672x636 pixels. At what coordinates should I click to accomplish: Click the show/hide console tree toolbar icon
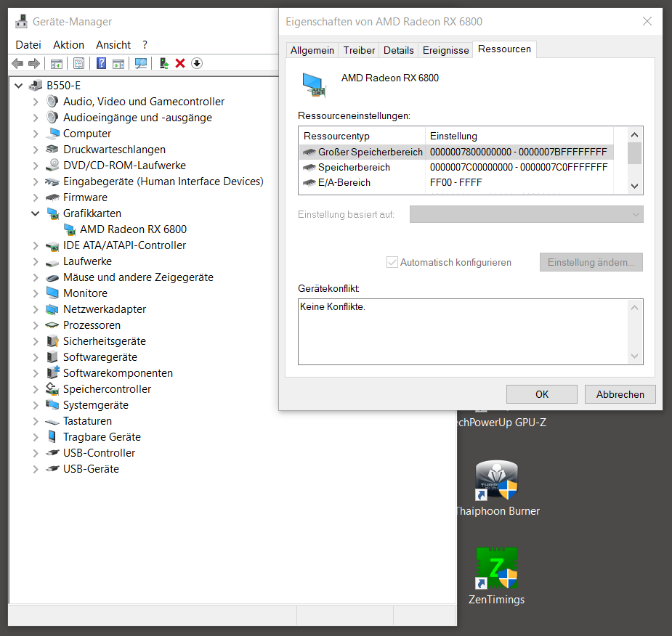click(57, 64)
